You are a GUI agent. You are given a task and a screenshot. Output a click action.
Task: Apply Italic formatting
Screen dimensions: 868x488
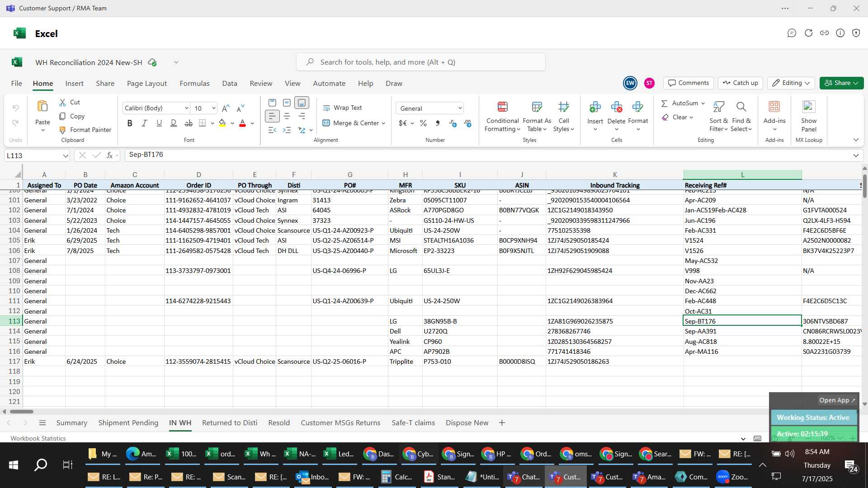point(144,123)
